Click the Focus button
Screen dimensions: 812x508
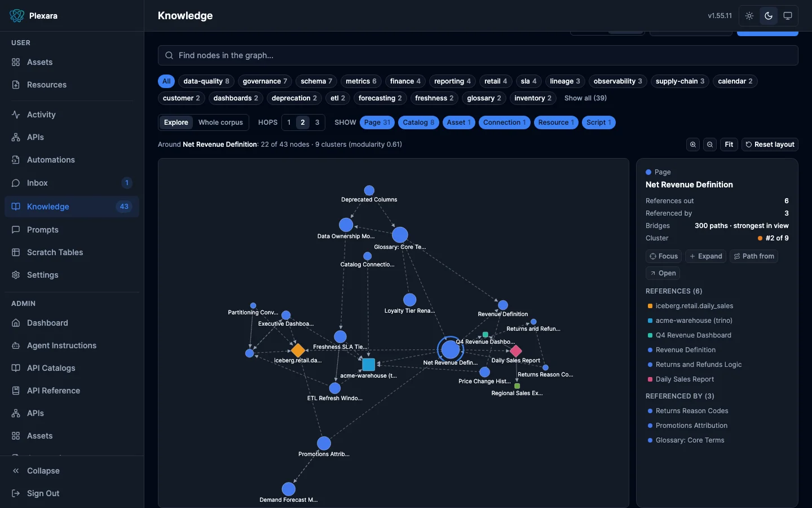click(664, 256)
